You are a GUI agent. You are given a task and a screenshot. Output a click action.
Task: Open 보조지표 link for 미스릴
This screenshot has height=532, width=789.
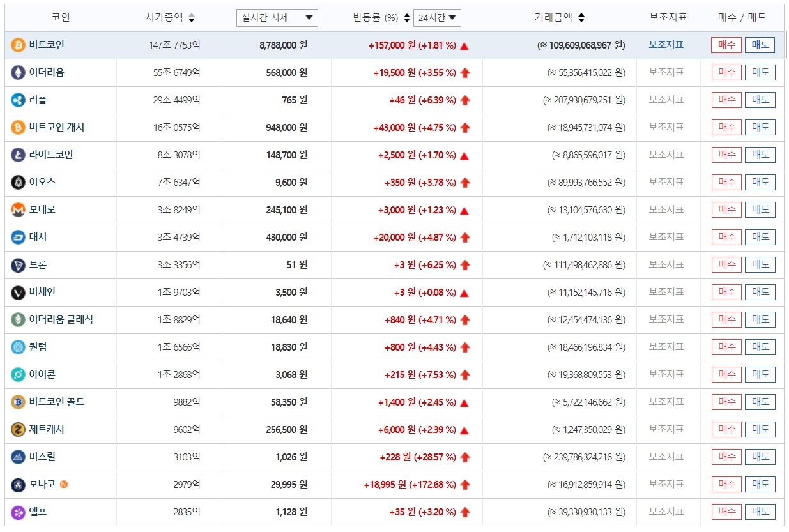tap(666, 457)
